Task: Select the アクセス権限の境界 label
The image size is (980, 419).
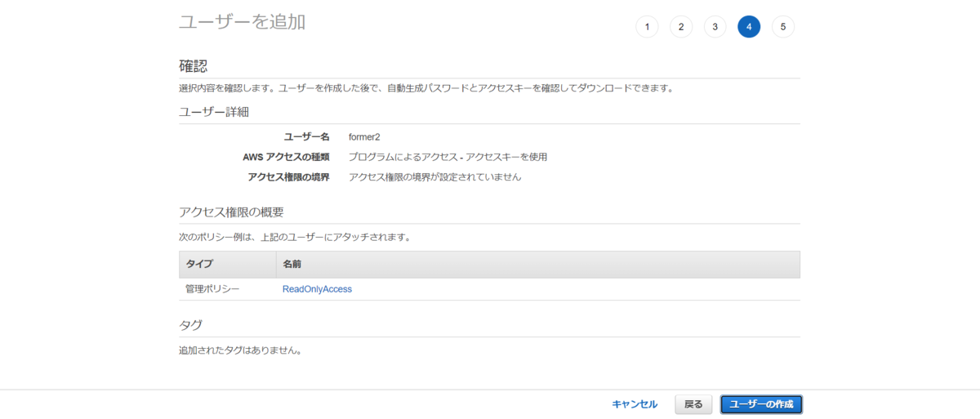Action: point(288,176)
